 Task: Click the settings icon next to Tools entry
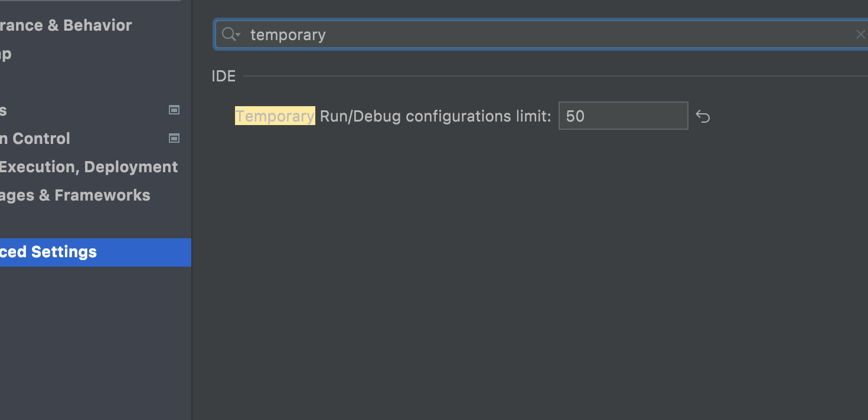tap(174, 110)
